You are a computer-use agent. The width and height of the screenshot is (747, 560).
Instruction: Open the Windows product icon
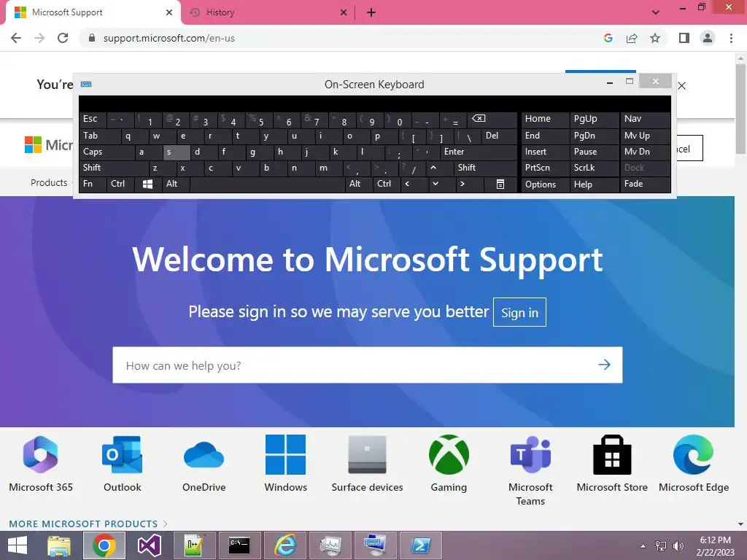pyautogui.click(x=285, y=455)
